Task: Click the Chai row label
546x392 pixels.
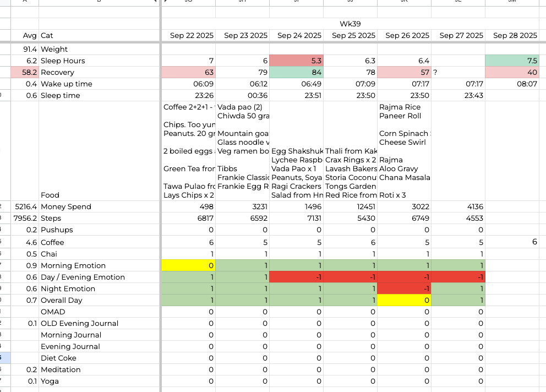Action: point(99,254)
